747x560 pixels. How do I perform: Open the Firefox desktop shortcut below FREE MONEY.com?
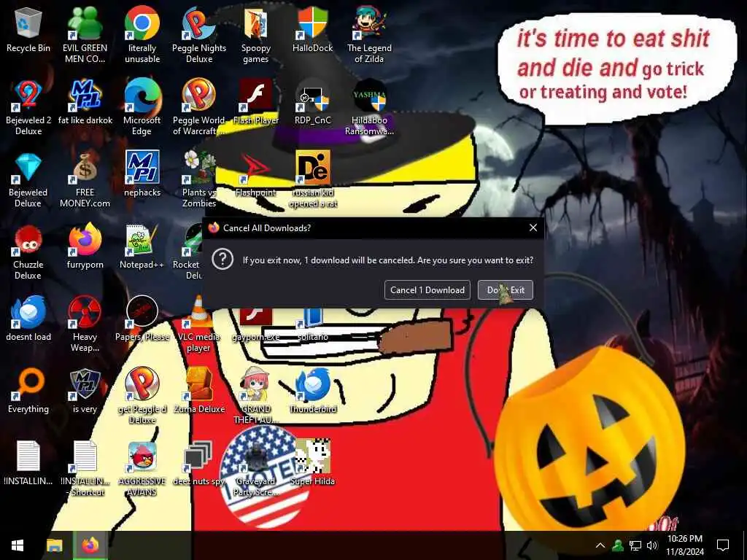click(x=85, y=246)
